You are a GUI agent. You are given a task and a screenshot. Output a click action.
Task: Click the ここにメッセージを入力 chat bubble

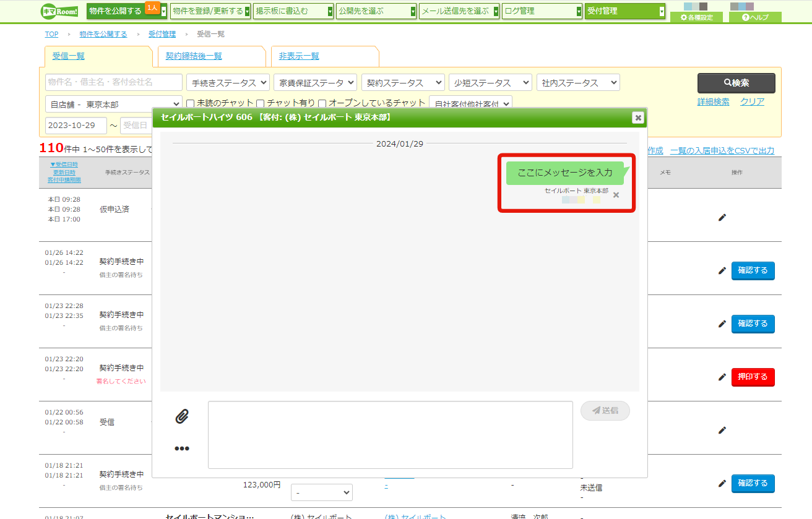(565, 173)
